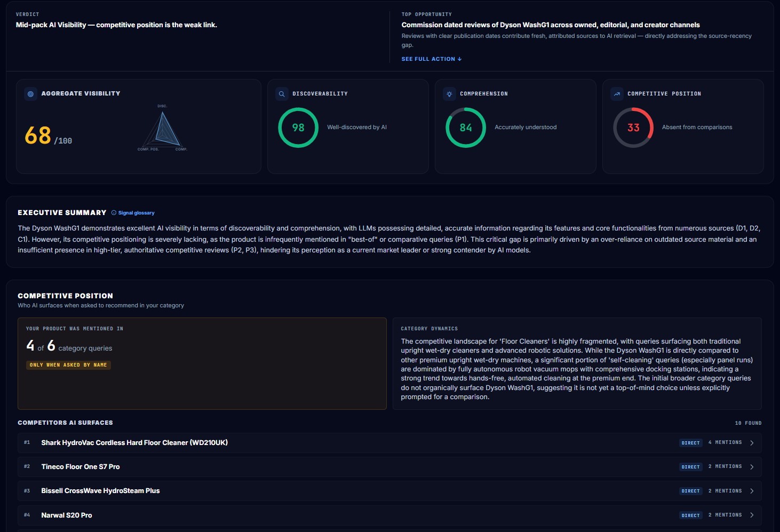
Task: Click the Aggregate Visibility target icon
Action: tap(30, 94)
